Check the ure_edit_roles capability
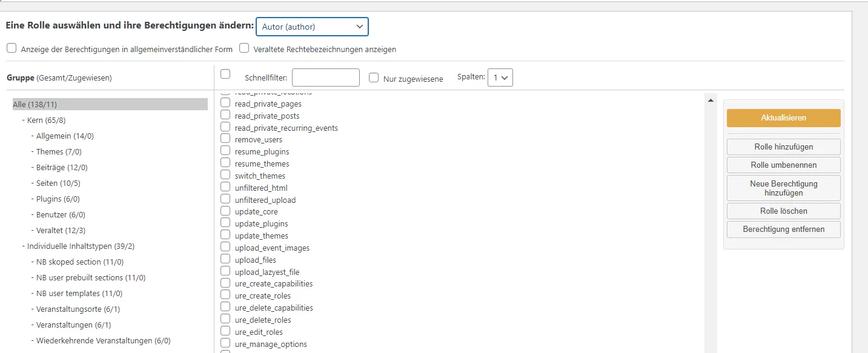 click(x=225, y=331)
